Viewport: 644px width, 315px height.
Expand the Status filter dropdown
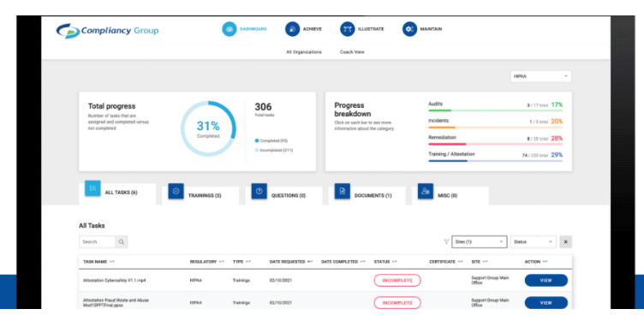(534, 242)
